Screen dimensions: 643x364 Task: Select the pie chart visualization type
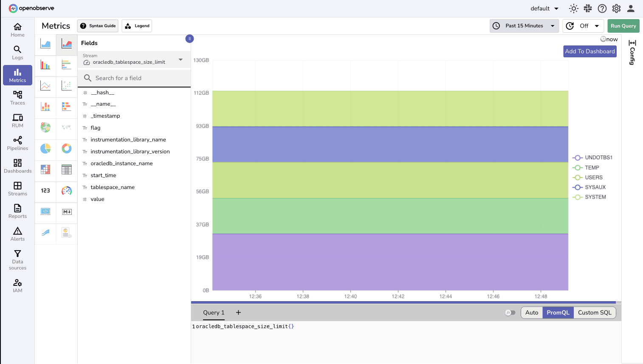pos(45,149)
